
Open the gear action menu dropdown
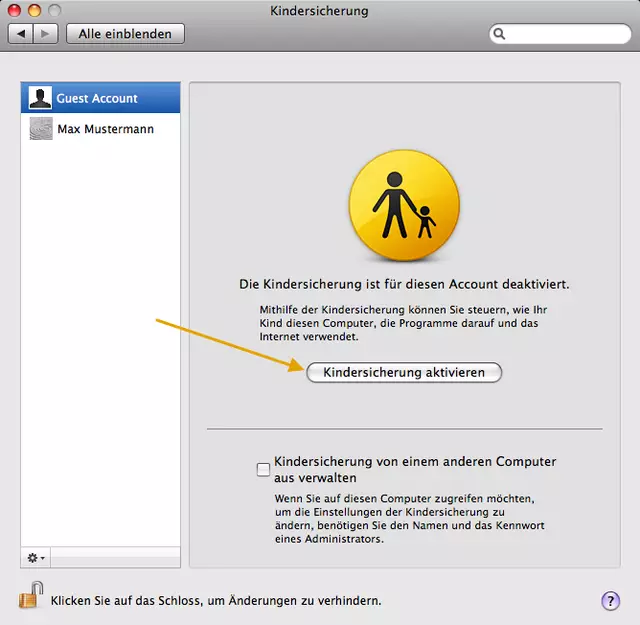35,556
